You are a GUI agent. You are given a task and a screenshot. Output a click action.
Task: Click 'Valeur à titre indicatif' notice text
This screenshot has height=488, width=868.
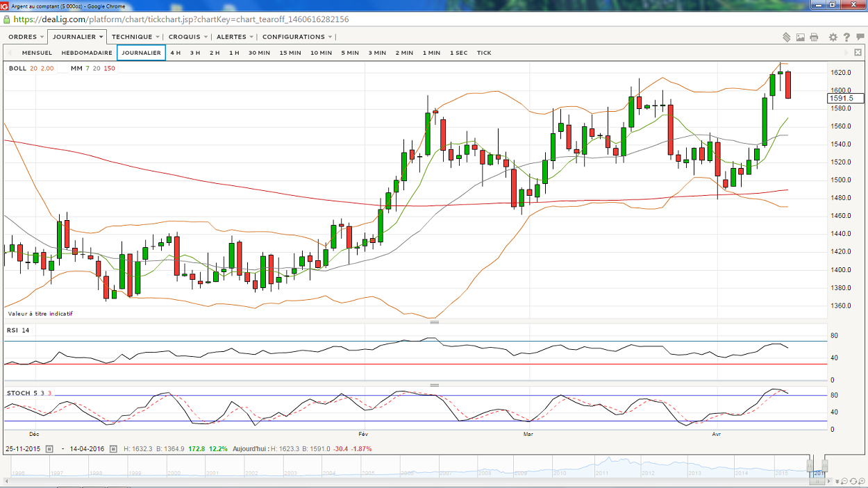[40, 314]
